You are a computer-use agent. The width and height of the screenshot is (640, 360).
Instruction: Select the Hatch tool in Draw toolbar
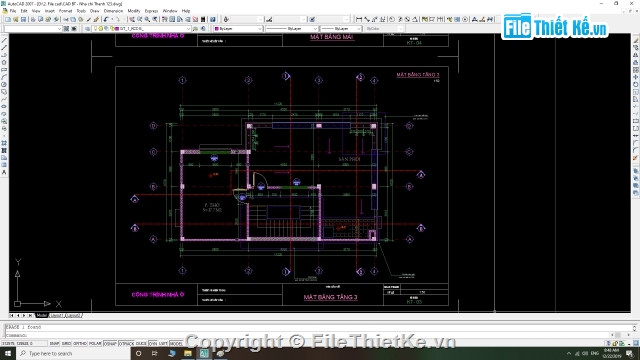[4, 143]
